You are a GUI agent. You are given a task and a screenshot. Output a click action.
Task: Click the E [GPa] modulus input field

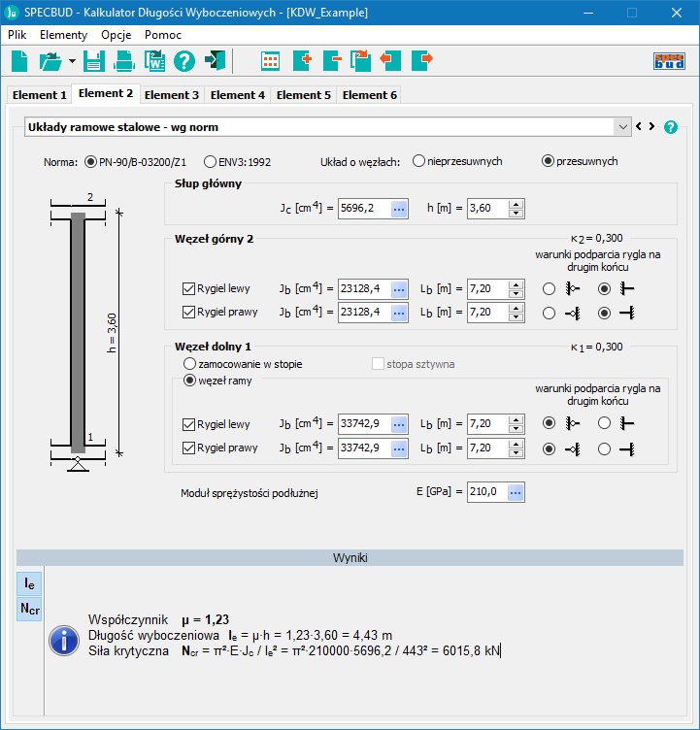click(x=486, y=492)
